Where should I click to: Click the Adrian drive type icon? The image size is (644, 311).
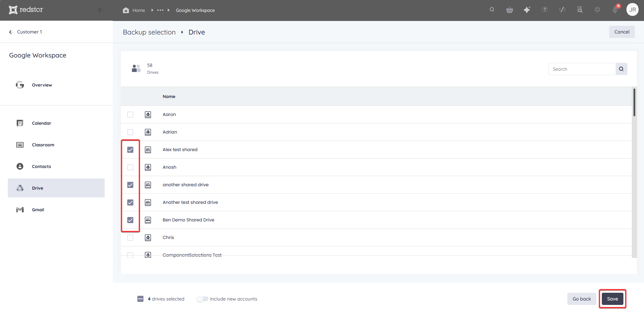[x=148, y=132]
